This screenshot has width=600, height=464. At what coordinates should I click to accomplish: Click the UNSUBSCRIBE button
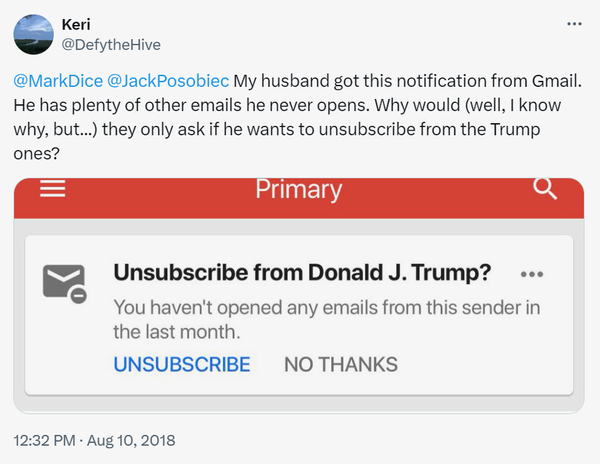tap(182, 364)
